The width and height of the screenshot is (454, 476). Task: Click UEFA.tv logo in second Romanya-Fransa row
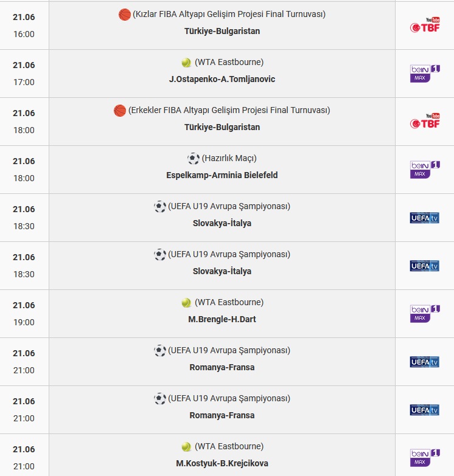click(x=425, y=410)
